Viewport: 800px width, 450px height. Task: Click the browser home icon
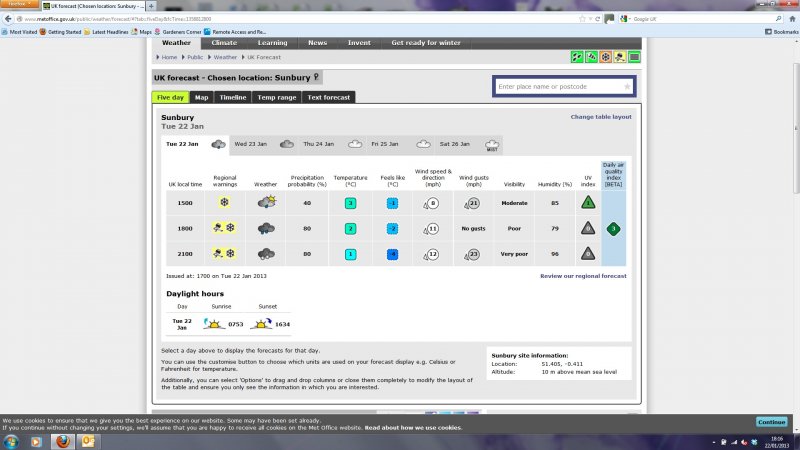(x=792, y=19)
